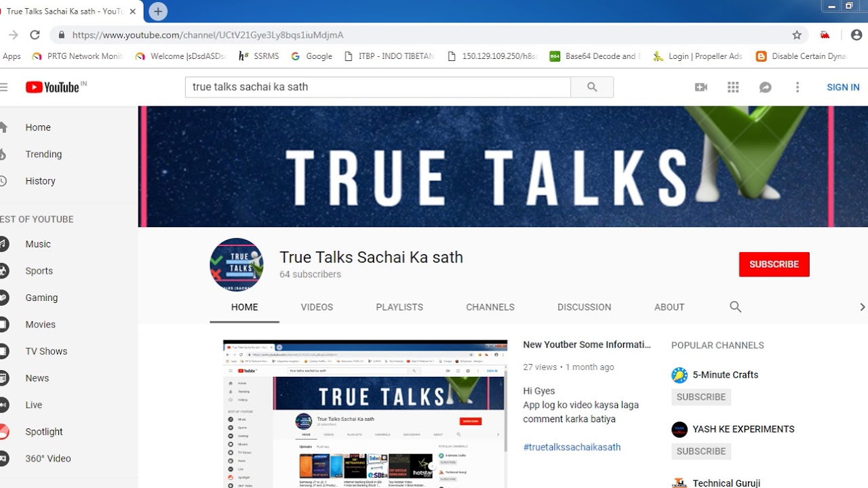Viewport: 868px width, 488px height.
Task: Open Music in Best of YouTube
Action: point(38,244)
